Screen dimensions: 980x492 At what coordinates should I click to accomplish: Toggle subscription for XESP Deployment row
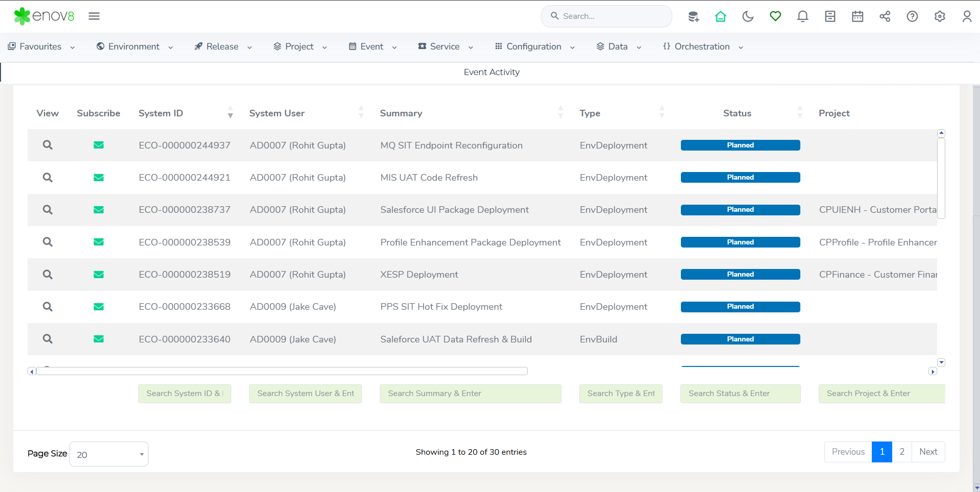99,275
